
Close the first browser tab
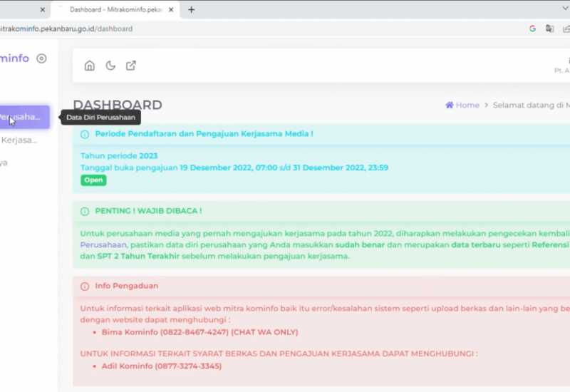click(x=43, y=10)
